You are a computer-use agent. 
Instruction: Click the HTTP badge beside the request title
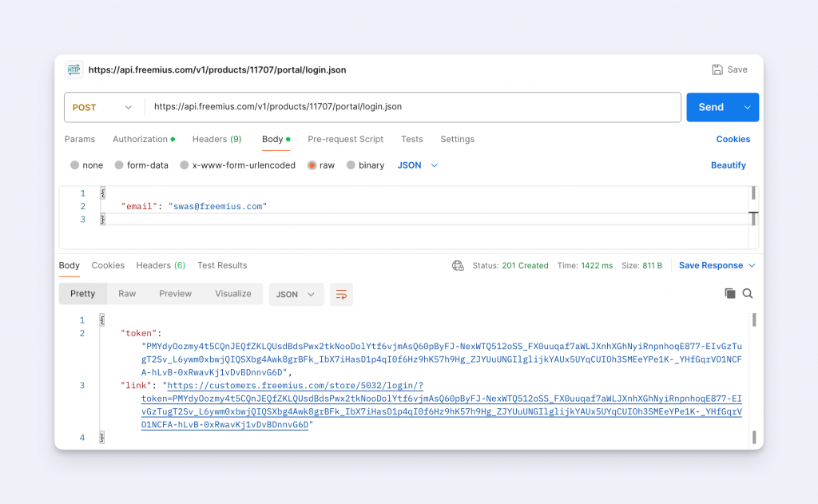(x=74, y=69)
